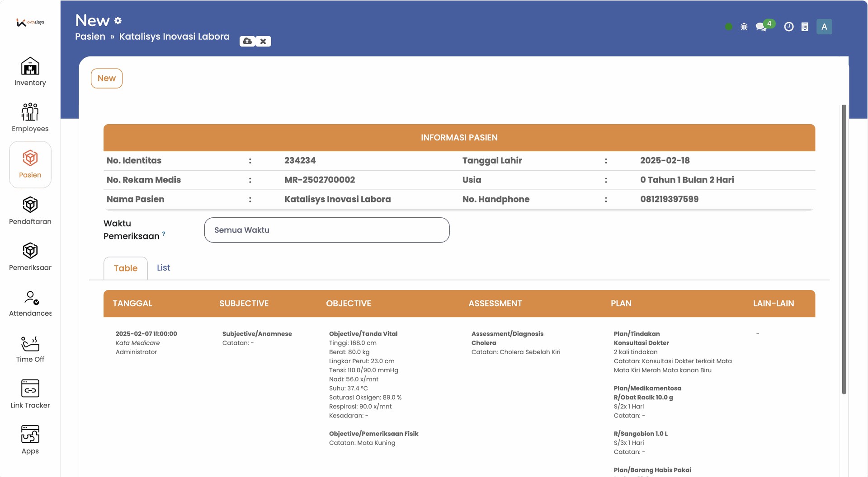The image size is (868, 477).
Task: Click the company building icon
Action: (x=805, y=27)
